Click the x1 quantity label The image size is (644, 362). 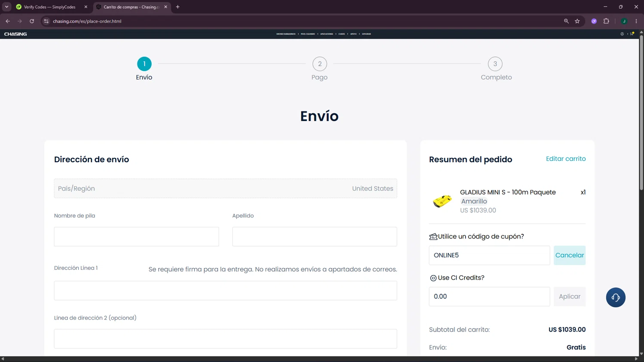(583, 192)
